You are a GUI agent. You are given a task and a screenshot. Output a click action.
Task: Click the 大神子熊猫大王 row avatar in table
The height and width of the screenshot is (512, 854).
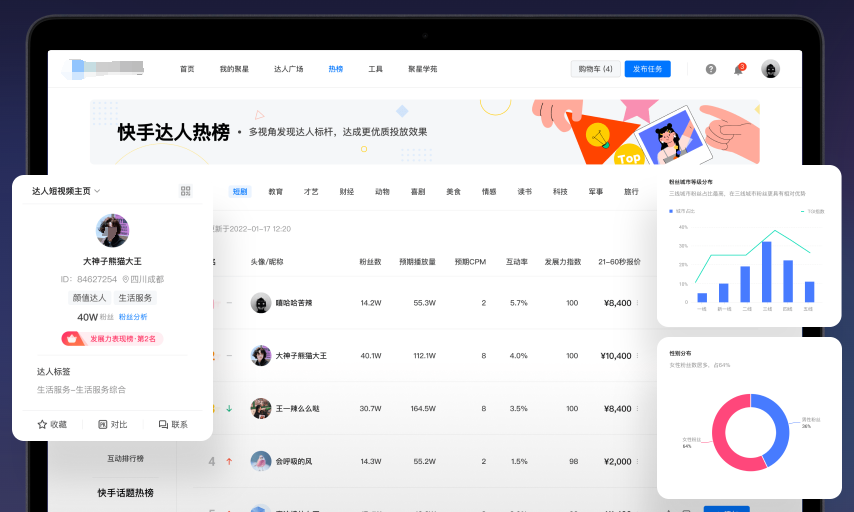click(x=261, y=356)
